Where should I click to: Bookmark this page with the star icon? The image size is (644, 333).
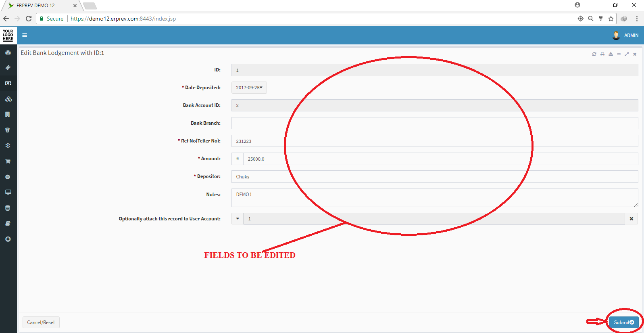[611, 19]
